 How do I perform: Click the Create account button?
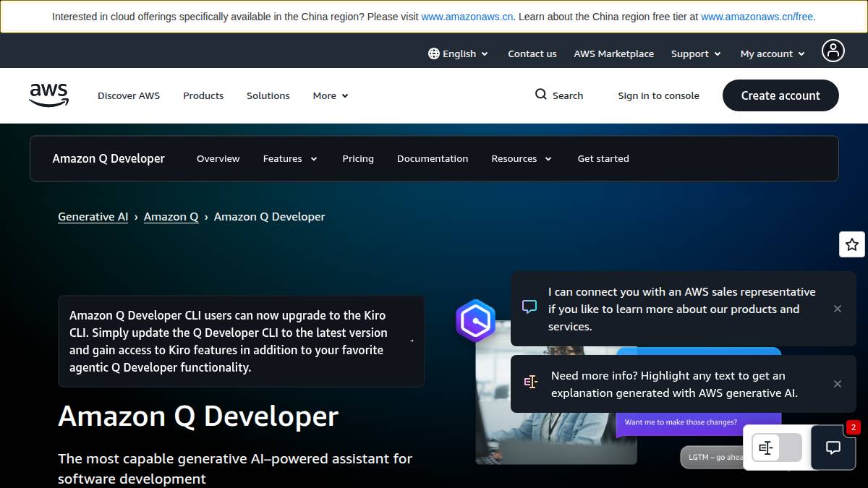coord(780,95)
